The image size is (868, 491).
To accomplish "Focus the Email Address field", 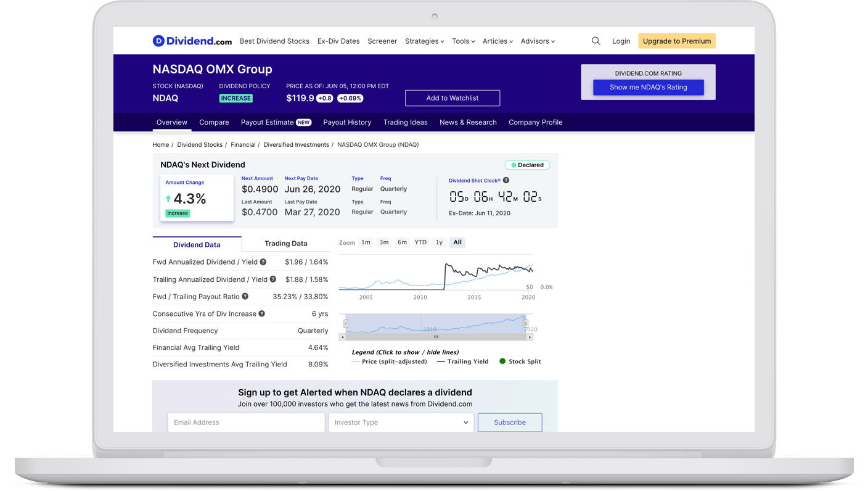I will [246, 423].
